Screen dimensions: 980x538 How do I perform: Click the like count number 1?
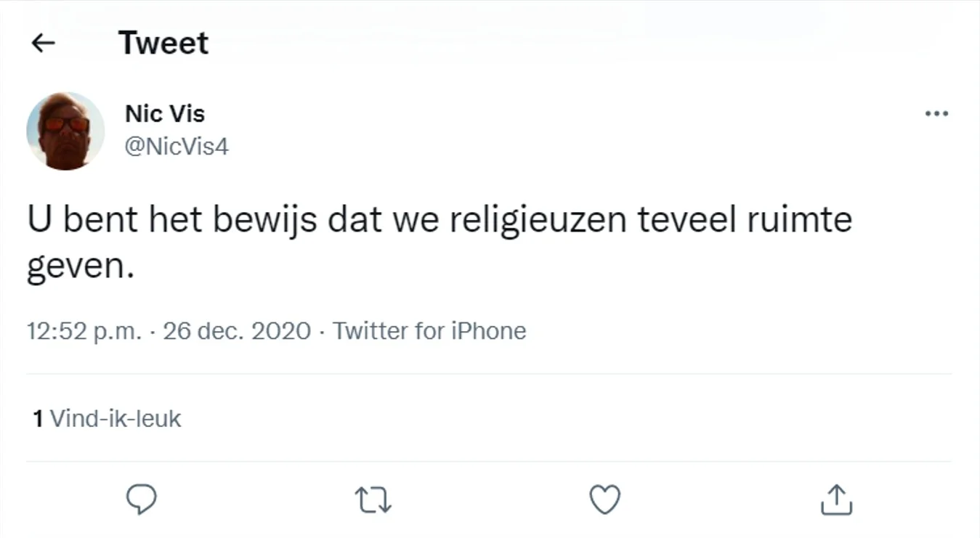pos(38,419)
